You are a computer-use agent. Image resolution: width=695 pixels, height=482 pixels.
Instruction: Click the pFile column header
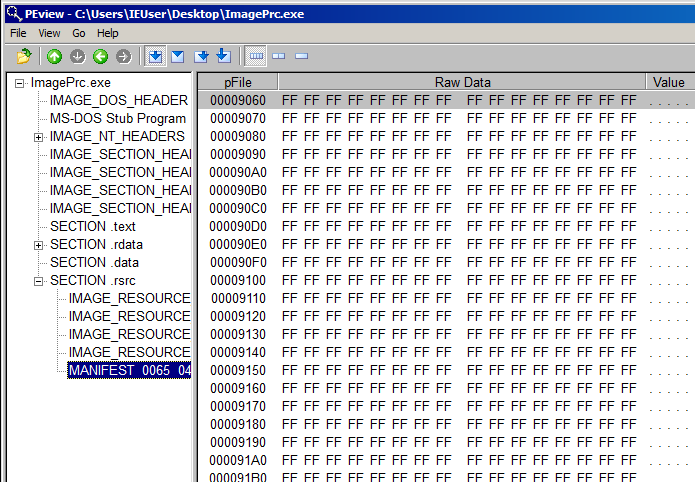point(238,82)
